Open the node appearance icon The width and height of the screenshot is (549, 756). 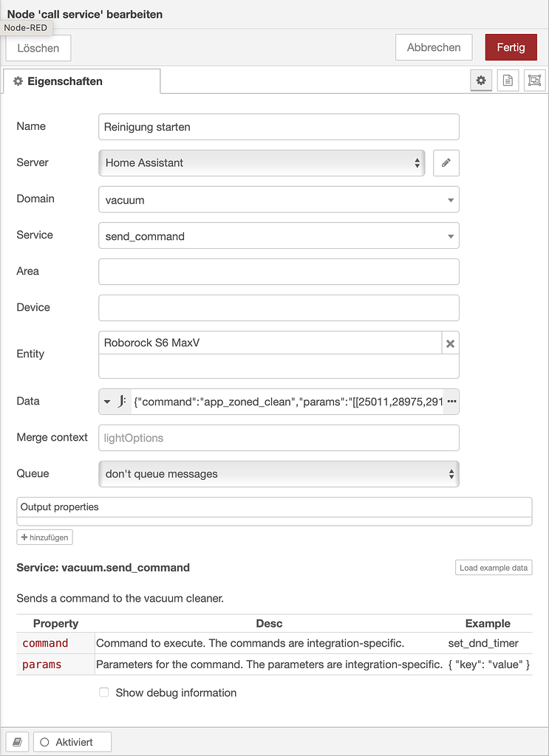[534, 80]
